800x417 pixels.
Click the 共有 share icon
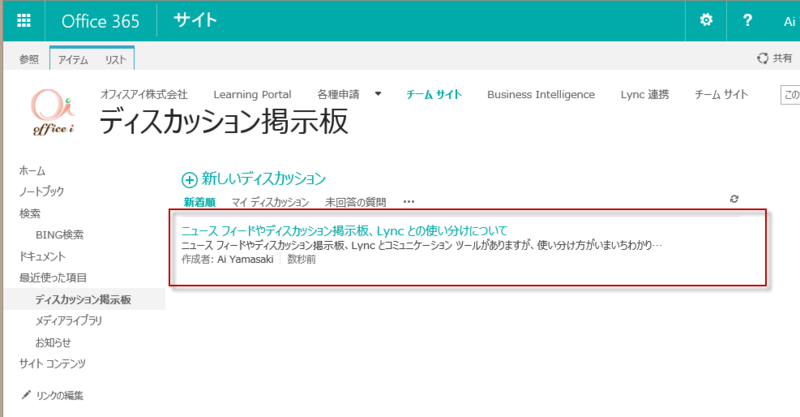click(x=762, y=58)
